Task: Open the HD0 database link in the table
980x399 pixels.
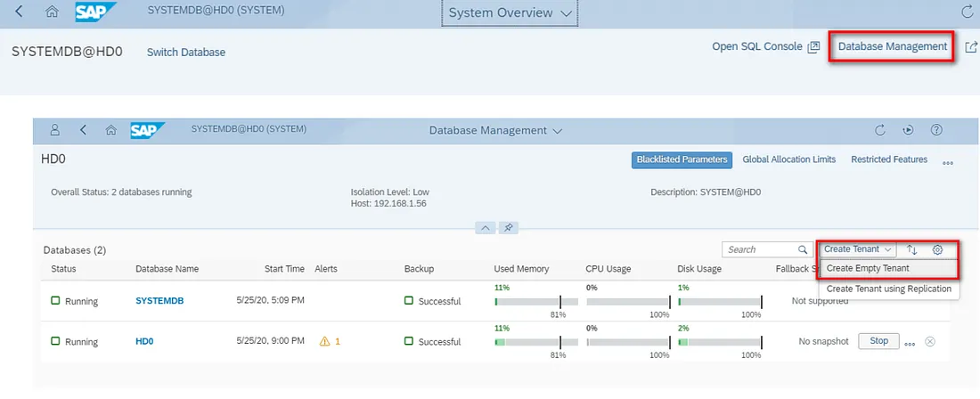Action: (x=144, y=341)
